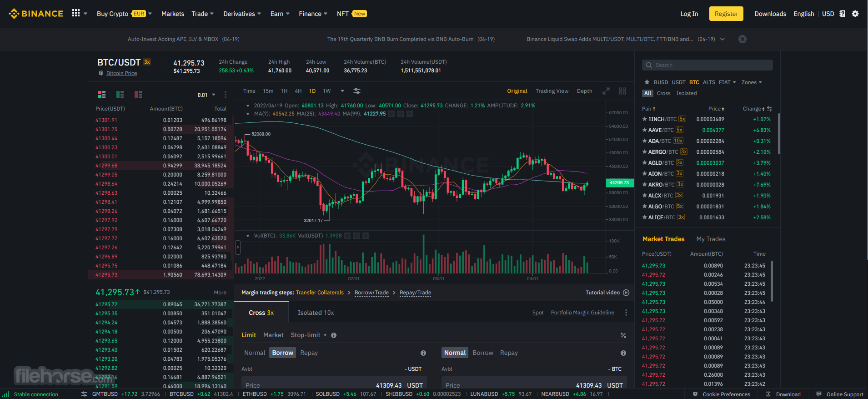Filter pairs by Isolated margin

pyautogui.click(x=686, y=93)
